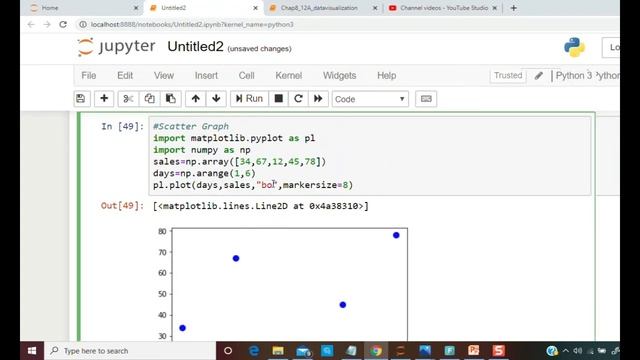Open the Insert menu
This screenshot has width=640, height=360.
pos(206,76)
